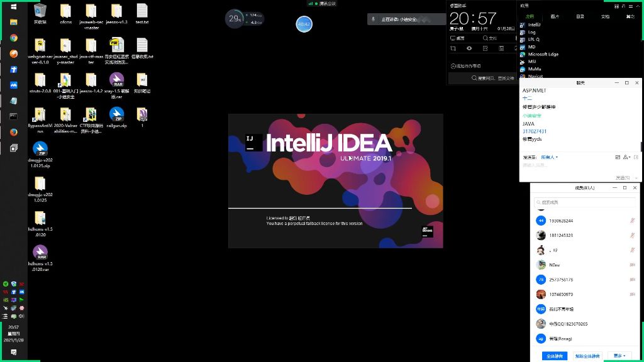The image size is (644, 362).
Task: Select the 文档 tab in the launcher panel
Action: (606, 16)
